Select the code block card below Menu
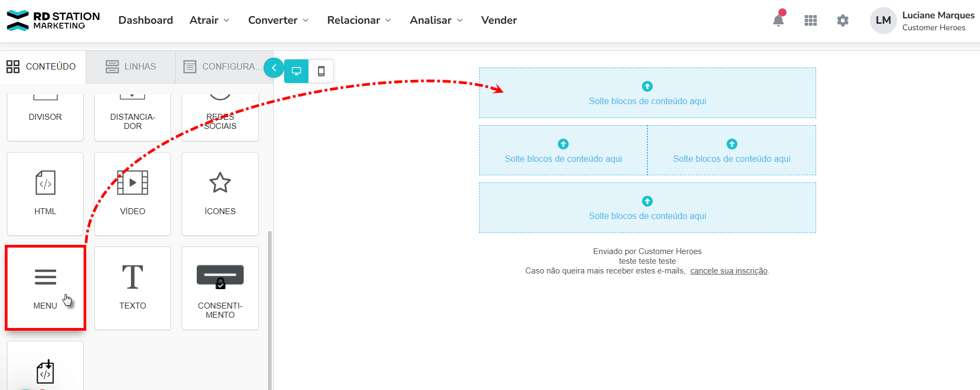The height and width of the screenshot is (390, 980). (45, 366)
